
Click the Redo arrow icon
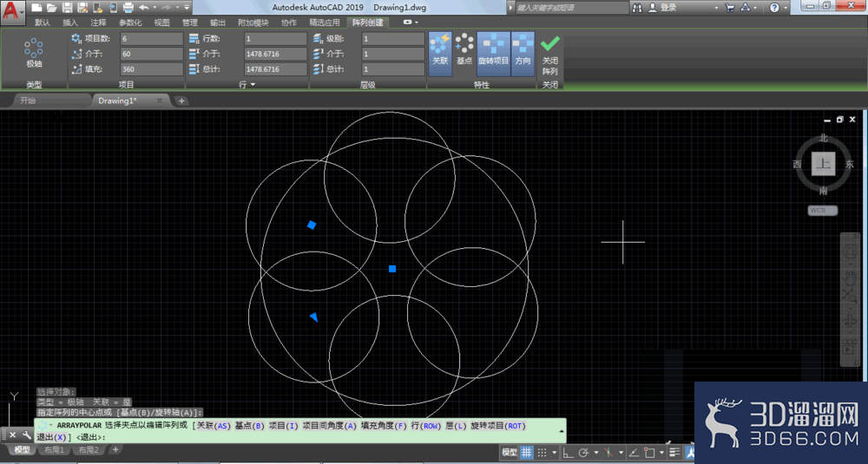(x=166, y=8)
